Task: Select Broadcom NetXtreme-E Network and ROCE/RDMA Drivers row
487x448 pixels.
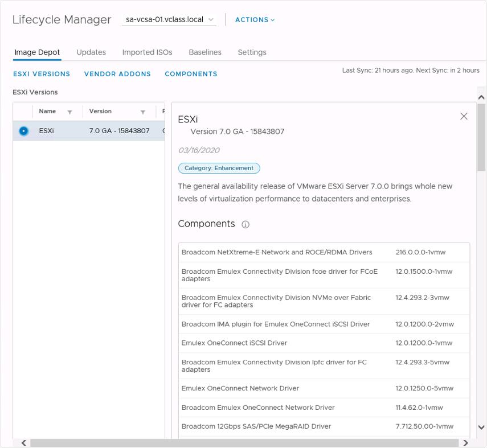Action: 324,252
